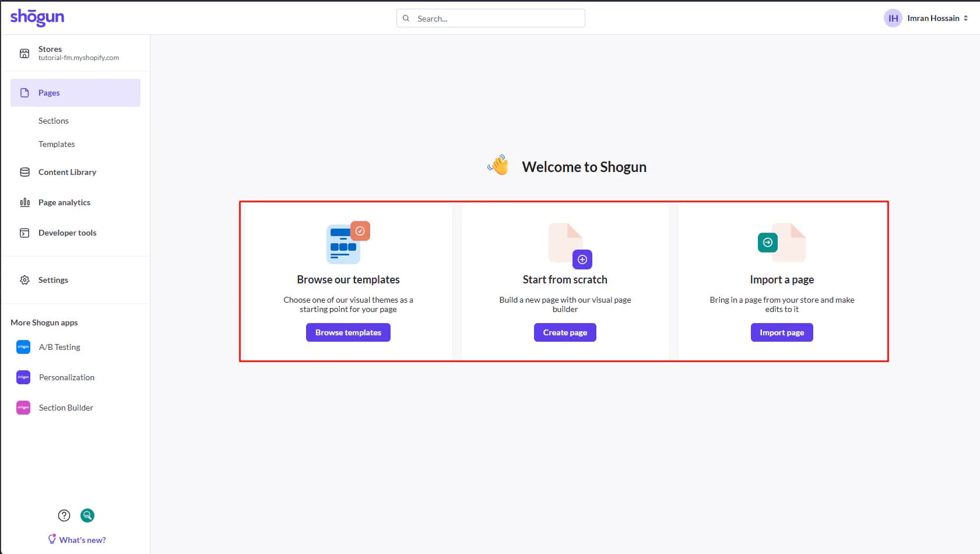
Task: Open the Section Builder app link
Action: pos(66,408)
